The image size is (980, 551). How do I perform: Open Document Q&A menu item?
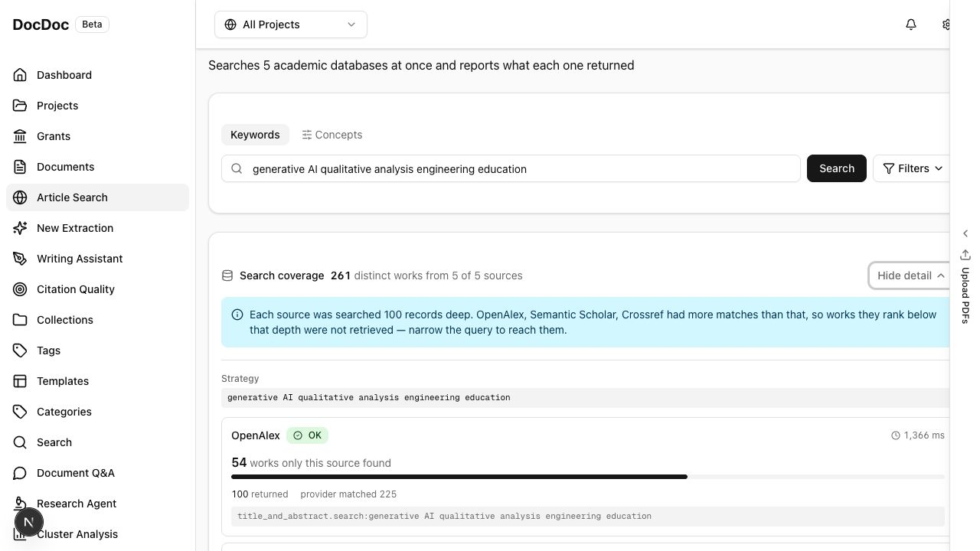(x=97, y=473)
